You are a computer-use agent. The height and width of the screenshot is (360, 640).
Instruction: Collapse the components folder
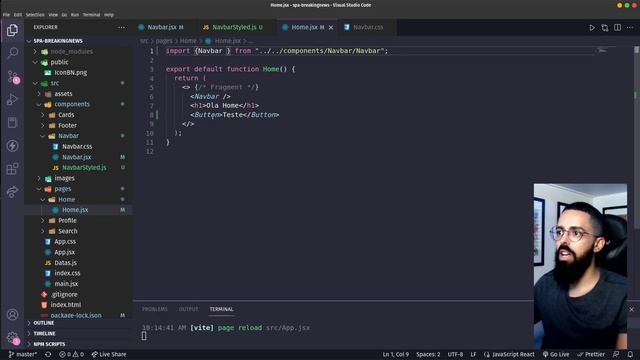click(72, 104)
